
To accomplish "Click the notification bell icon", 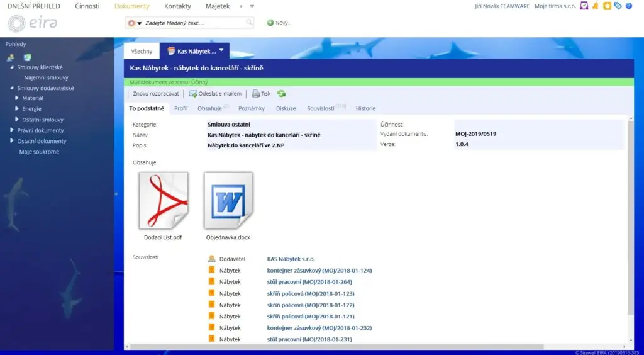I will (x=596, y=6).
